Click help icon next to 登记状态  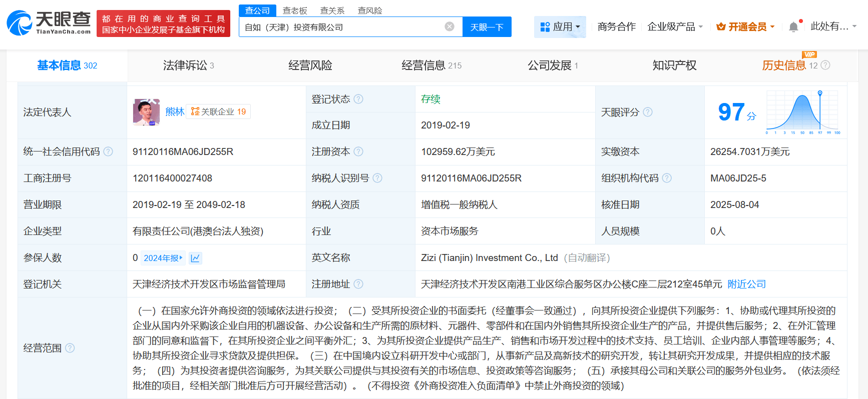pos(358,99)
